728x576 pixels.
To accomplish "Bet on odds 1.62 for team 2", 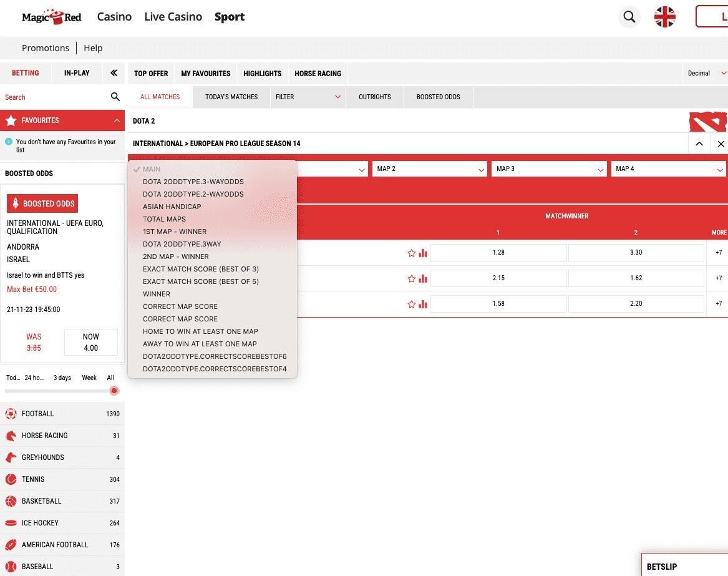I will (636, 278).
